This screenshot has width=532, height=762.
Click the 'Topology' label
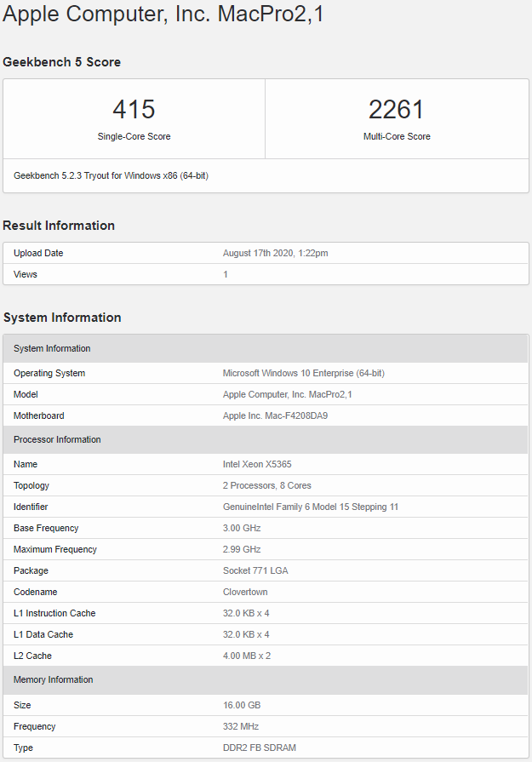pyautogui.click(x=31, y=485)
